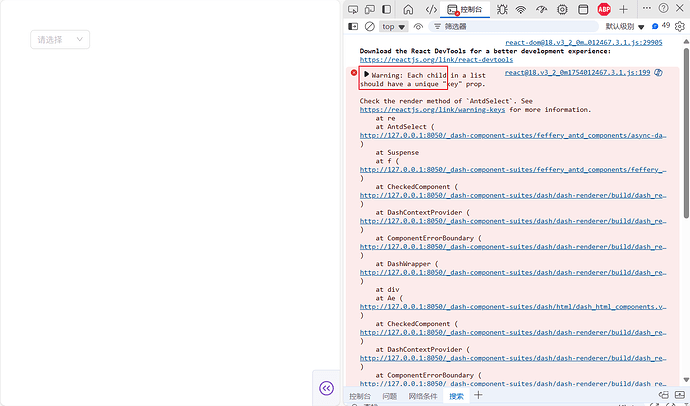Click the help question mark icon
Viewport: 690px width, 406px height.
[664, 8]
